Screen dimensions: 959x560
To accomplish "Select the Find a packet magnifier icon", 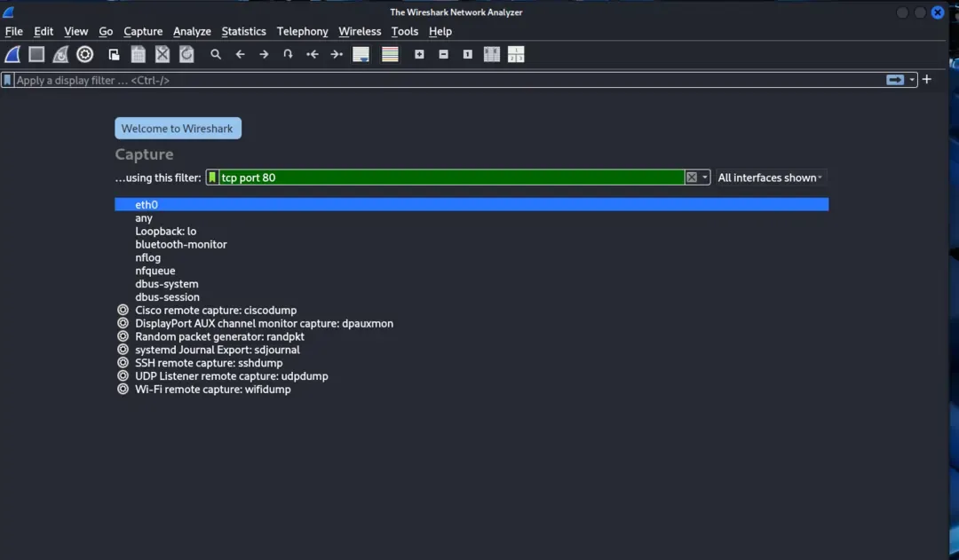I will (214, 54).
